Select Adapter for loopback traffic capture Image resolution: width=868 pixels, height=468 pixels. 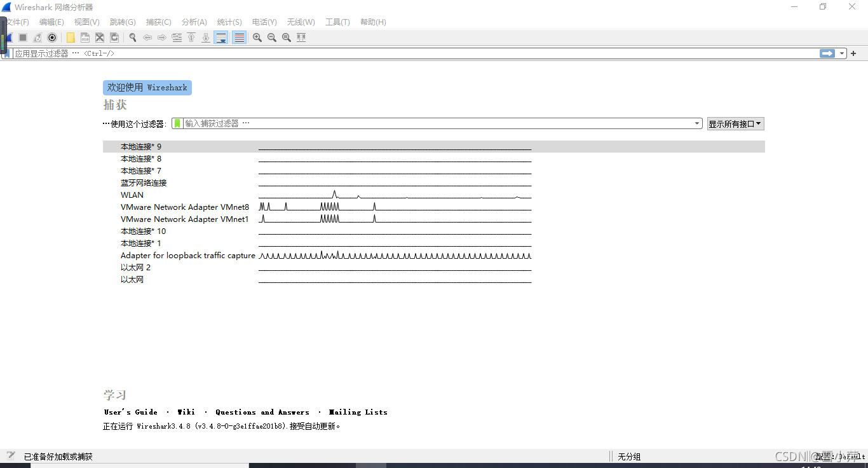point(434,256)
